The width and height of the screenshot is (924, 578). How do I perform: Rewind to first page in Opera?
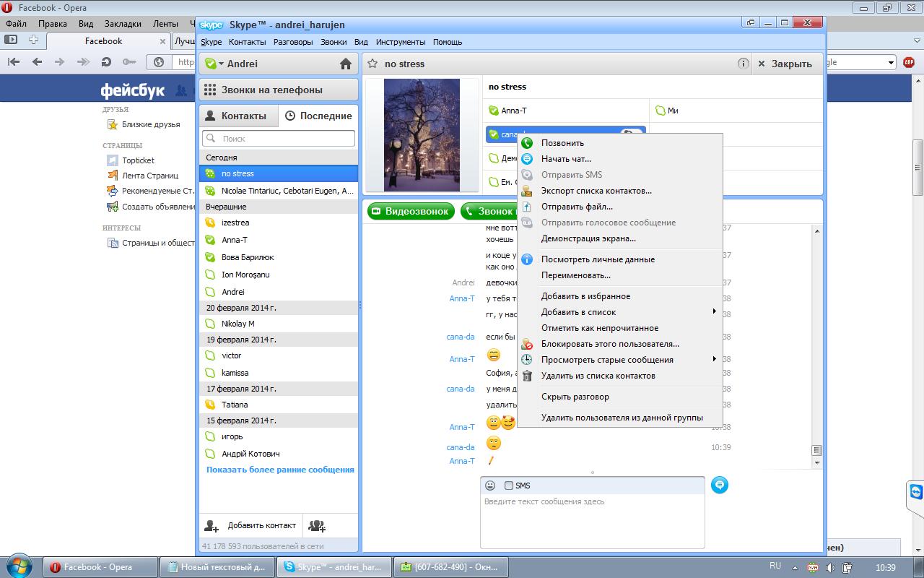(14, 62)
